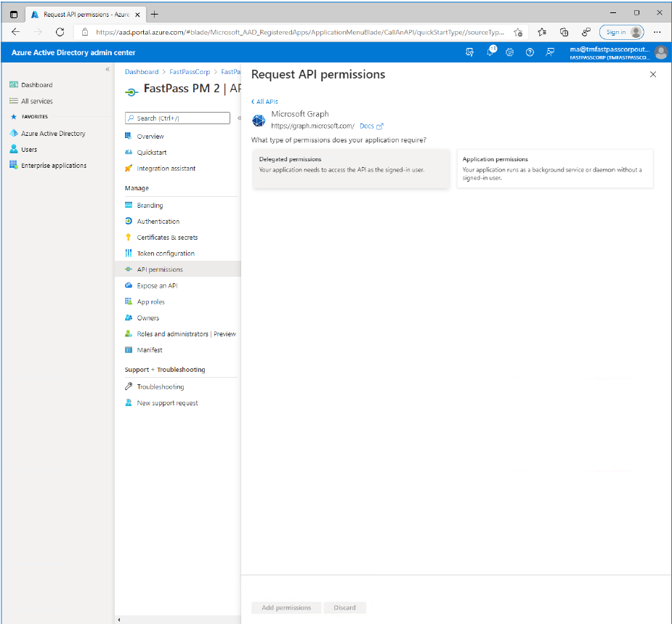The height and width of the screenshot is (624, 672).
Task: Select Delegated permissions card
Action: point(351,169)
